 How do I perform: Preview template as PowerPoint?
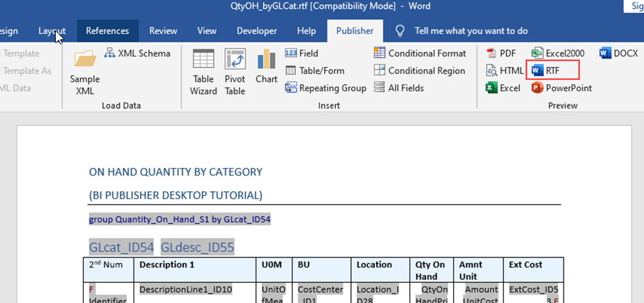[562, 88]
